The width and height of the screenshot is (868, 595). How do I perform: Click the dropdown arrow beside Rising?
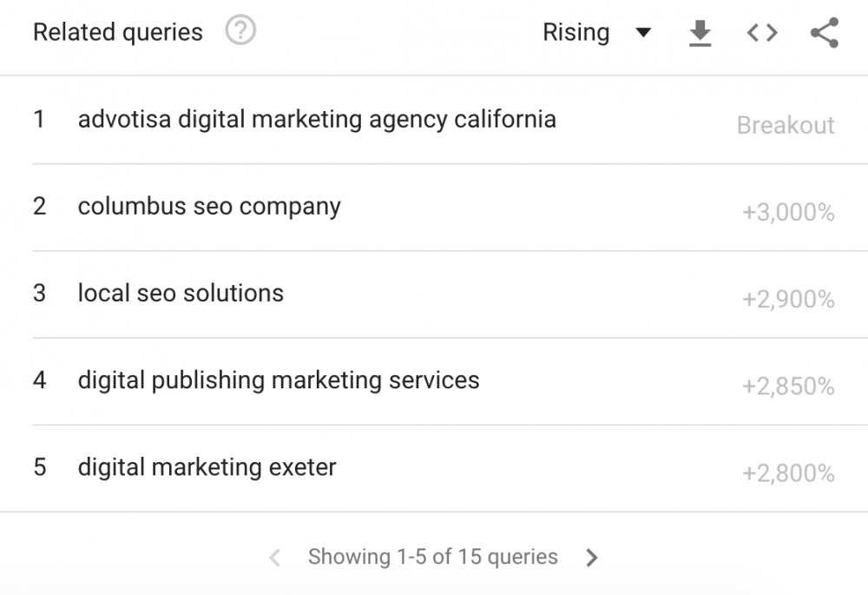point(643,33)
